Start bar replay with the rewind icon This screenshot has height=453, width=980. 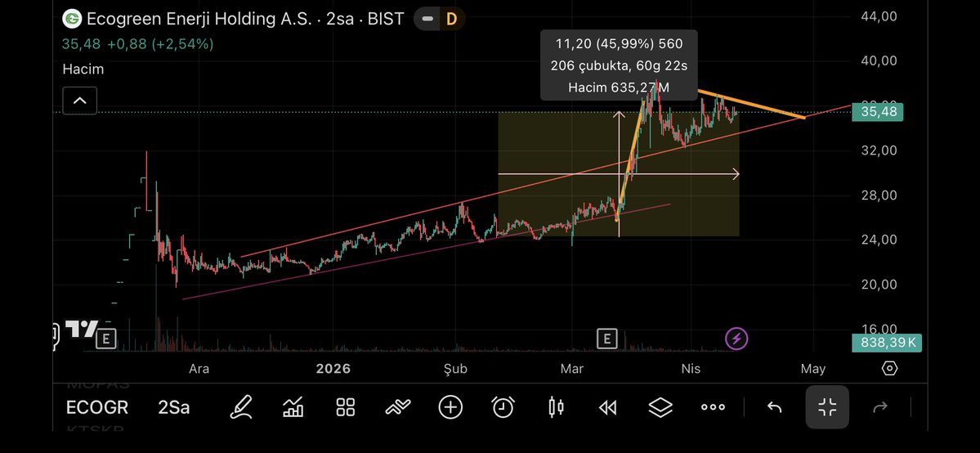pyautogui.click(x=607, y=408)
